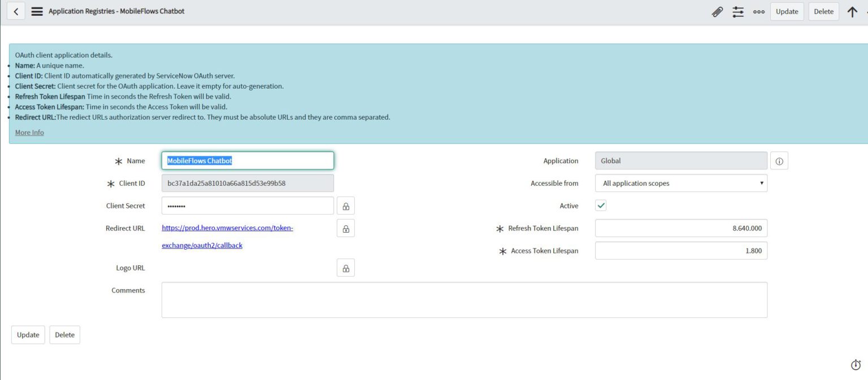Viewport: 868px width, 380px height.
Task: Click the info icon next to Application field
Action: pos(779,160)
